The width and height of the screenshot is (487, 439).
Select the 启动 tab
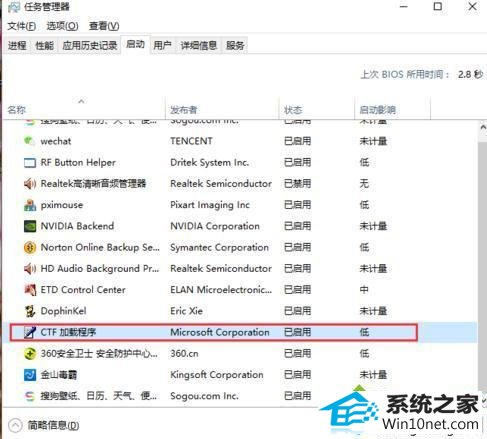[x=135, y=44]
